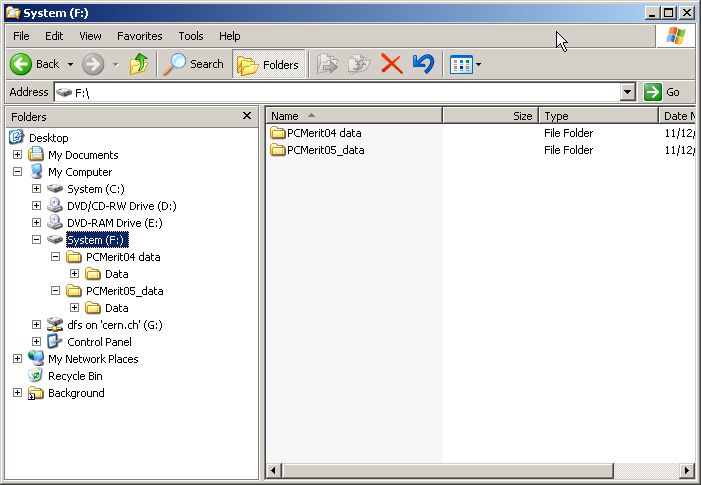This screenshot has height=485, width=701.
Task: Select the PCMerit05_data label in folder tree
Action: click(125, 291)
